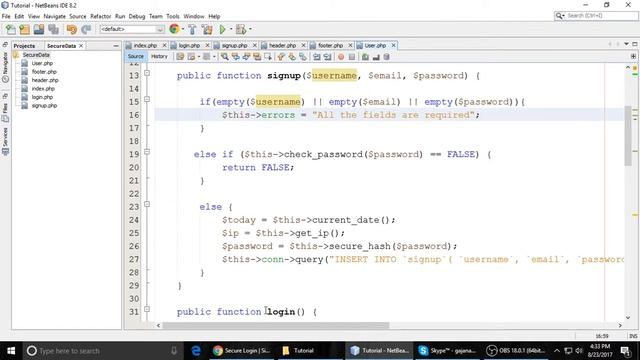
Task: Click the Find Selection magnifier icon in editor toolbar
Action: (224, 57)
